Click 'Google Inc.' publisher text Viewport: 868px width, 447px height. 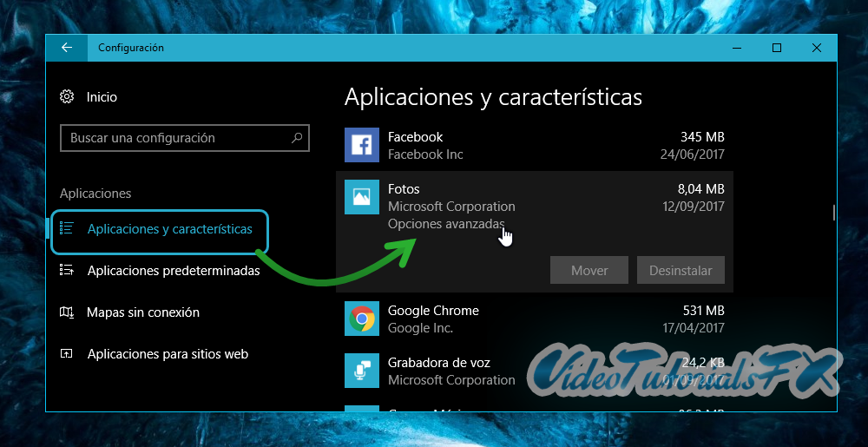[421, 328]
